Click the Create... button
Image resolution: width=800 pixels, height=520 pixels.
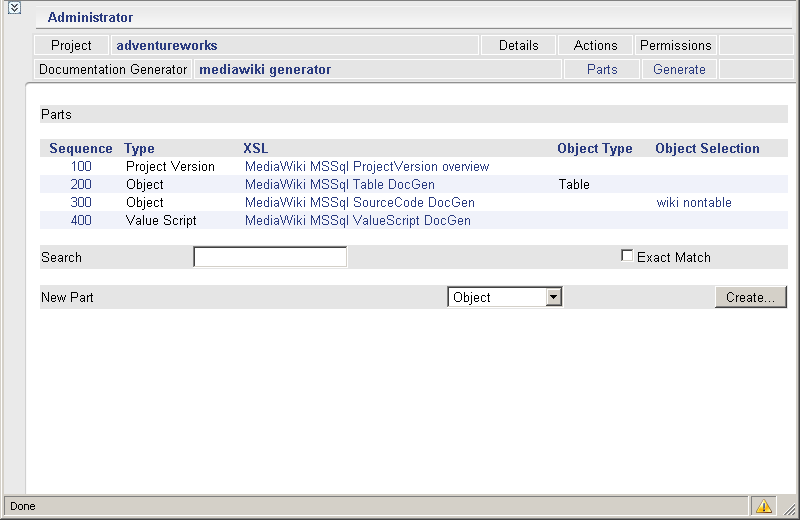click(750, 297)
